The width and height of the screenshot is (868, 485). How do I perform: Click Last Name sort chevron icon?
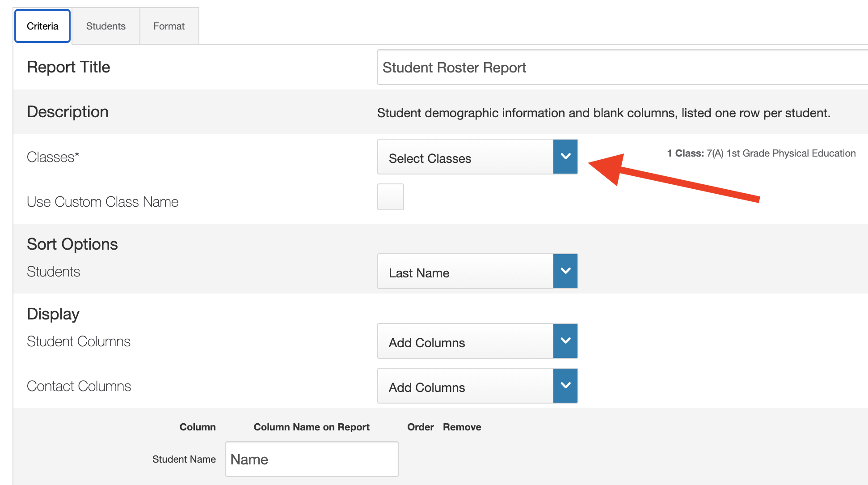tap(565, 271)
